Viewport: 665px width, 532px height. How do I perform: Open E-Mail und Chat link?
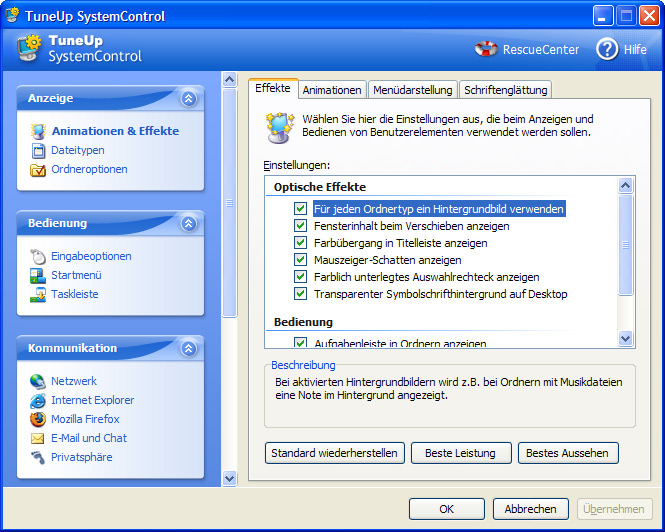[89, 438]
